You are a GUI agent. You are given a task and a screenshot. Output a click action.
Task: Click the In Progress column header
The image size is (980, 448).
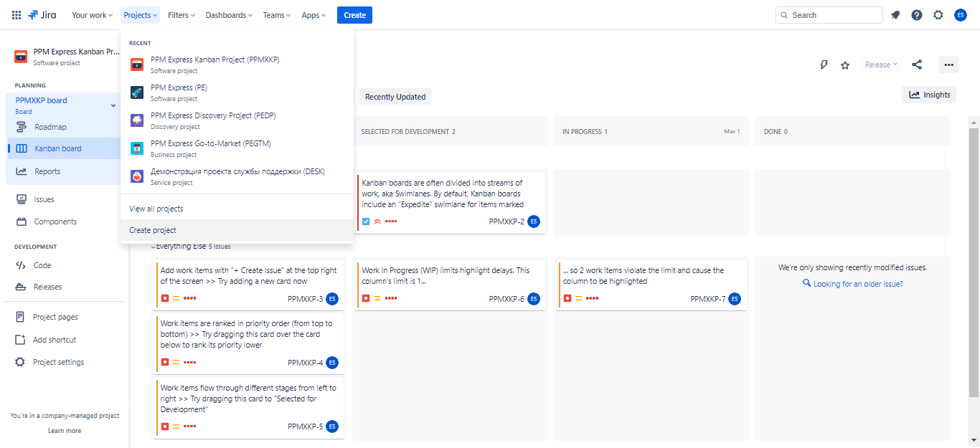651,131
